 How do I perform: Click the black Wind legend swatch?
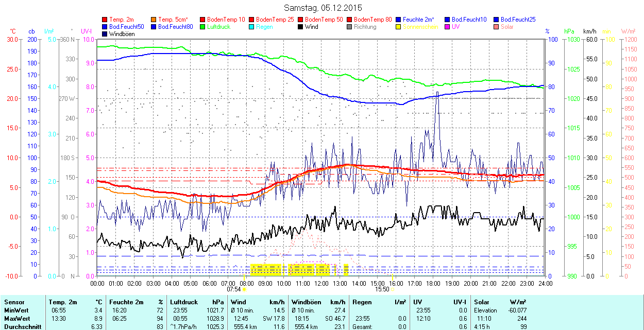301,27
